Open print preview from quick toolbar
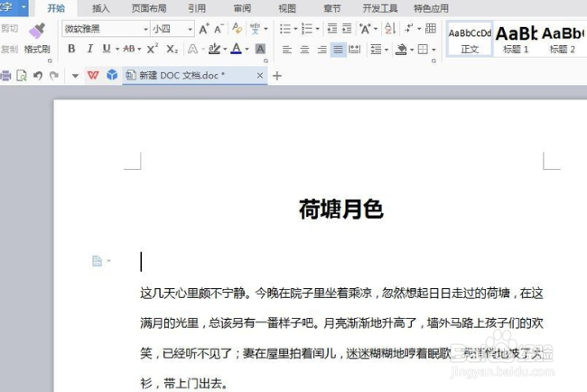587x392 pixels. 22,76
